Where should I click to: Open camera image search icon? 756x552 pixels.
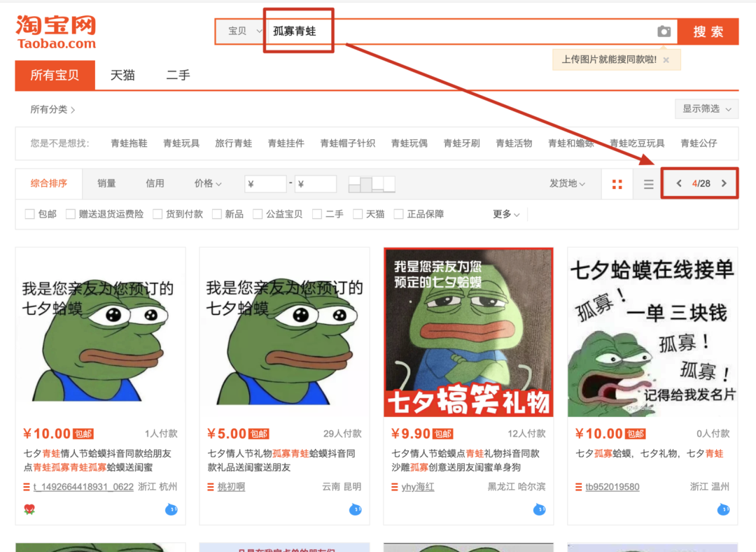(x=664, y=31)
